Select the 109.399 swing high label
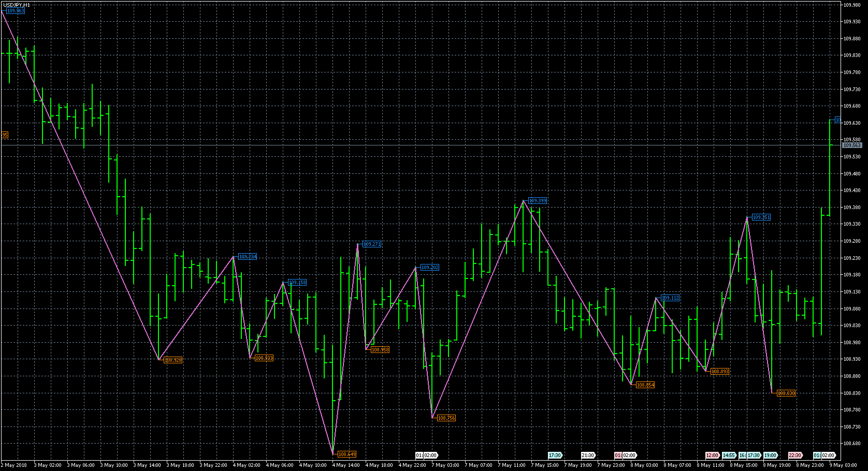This screenshot has height=471, width=868. tap(537, 201)
